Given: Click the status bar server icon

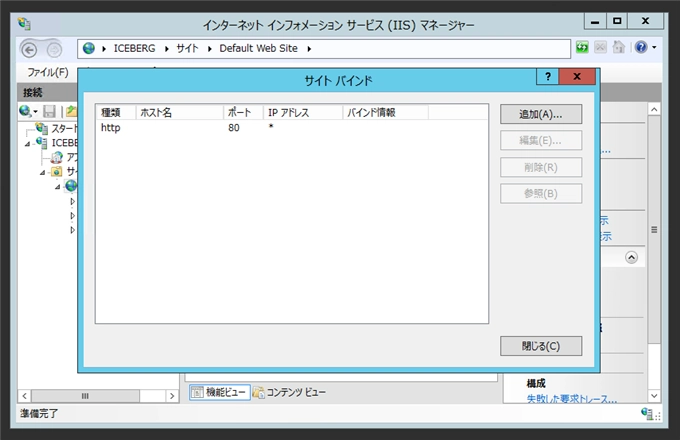Looking at the screenshot, I should pyautogui.click(x=647, y=414).
